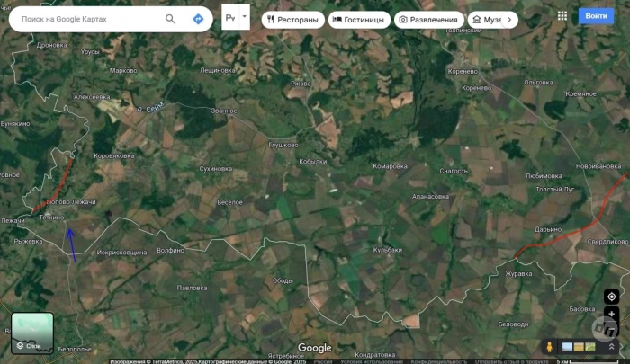Center map on my location

[x=611, y=297]
